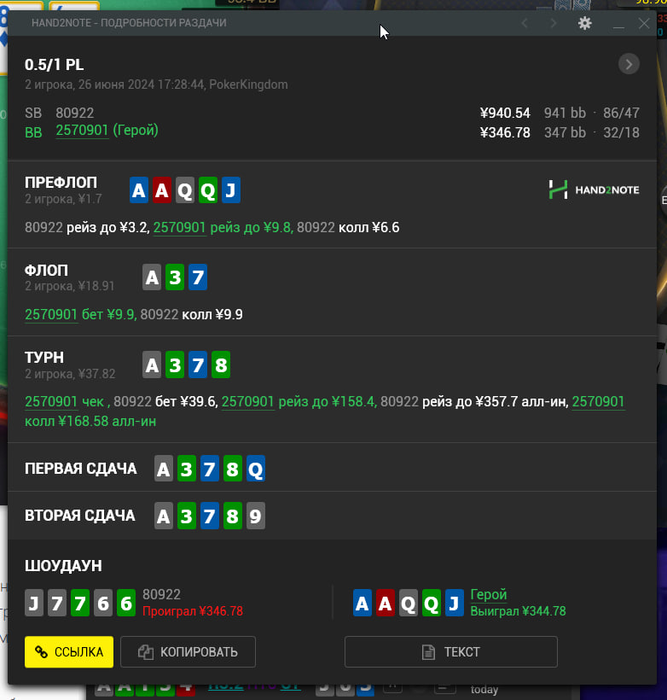This screenshot has width=667, height=700.
Task: Close the hand details window
Action: coord(644,23)
